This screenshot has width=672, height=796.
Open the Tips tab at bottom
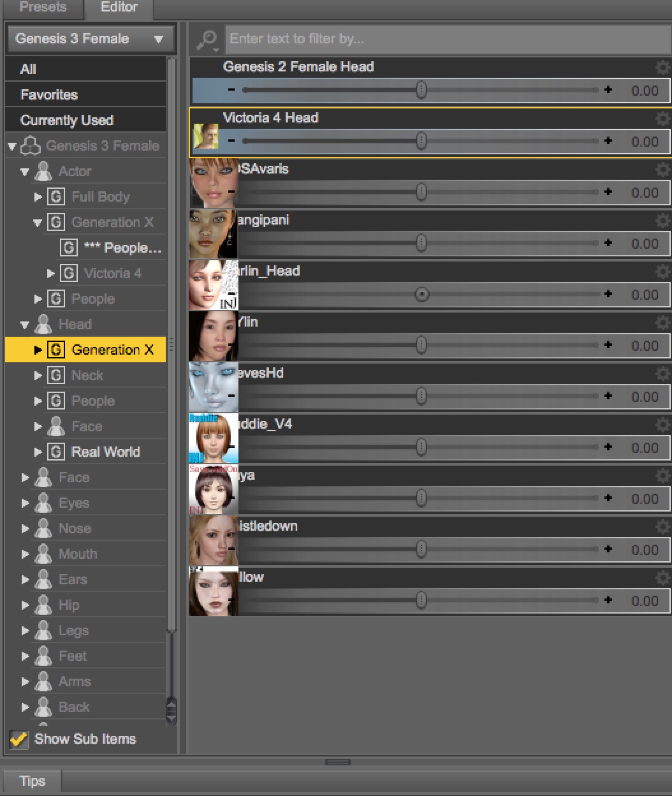coord(32,781)
